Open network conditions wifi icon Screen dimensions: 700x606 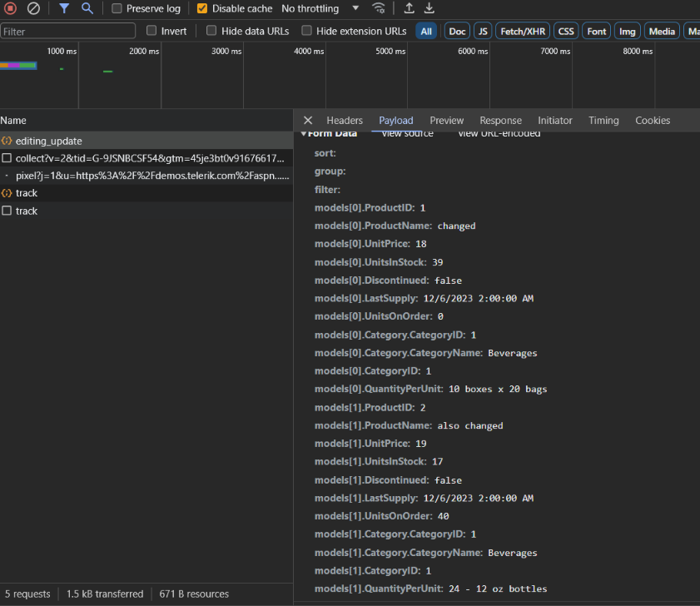379,8
